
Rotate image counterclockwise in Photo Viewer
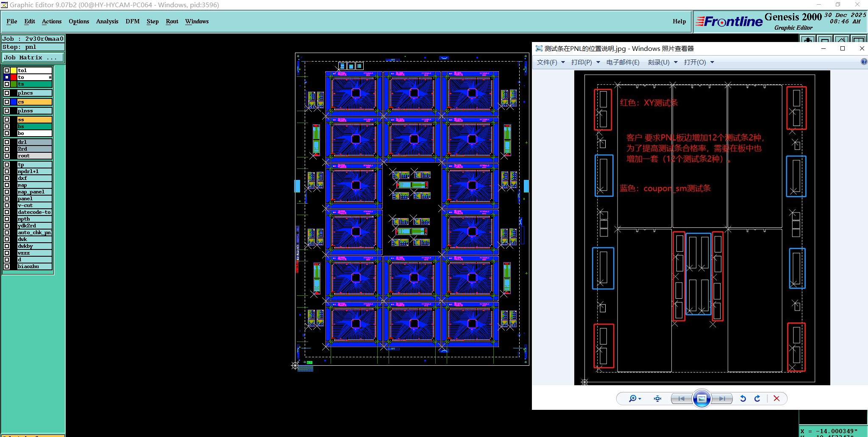743,398
